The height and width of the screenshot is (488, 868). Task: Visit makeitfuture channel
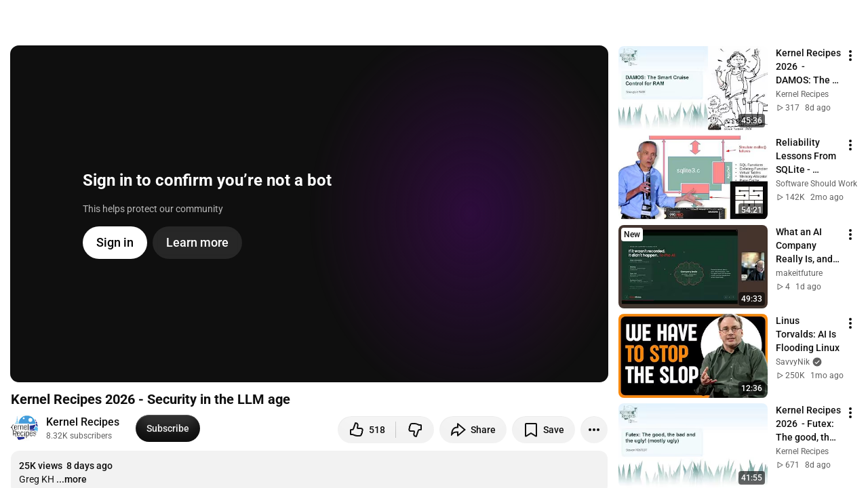(799, 273)
